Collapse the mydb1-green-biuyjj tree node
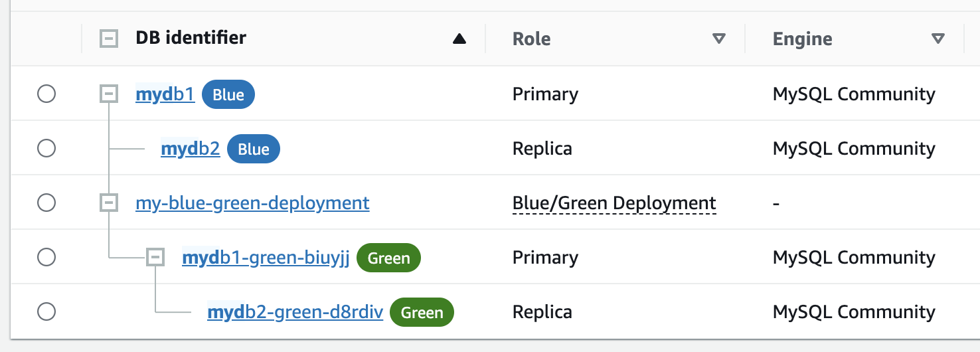 click(155, 257)
